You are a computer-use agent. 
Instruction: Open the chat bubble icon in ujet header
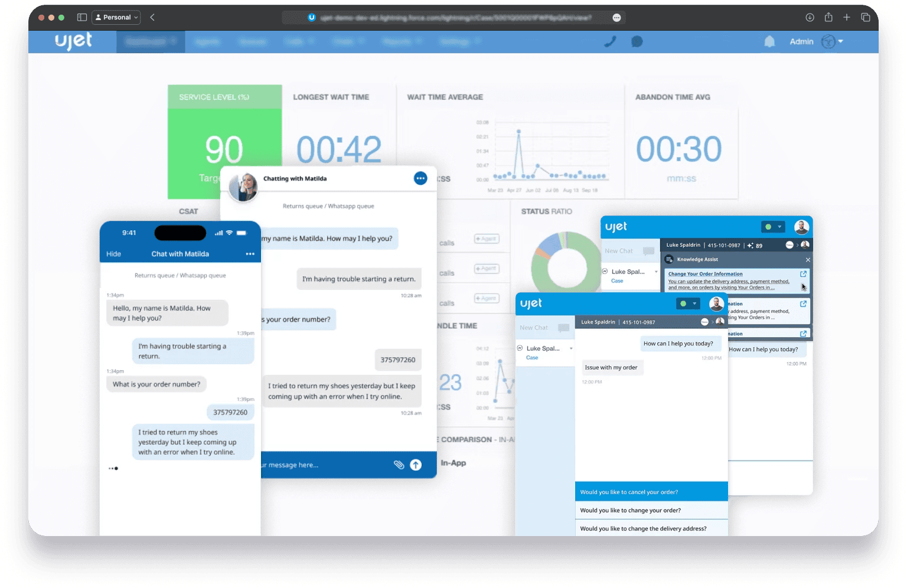637,41
